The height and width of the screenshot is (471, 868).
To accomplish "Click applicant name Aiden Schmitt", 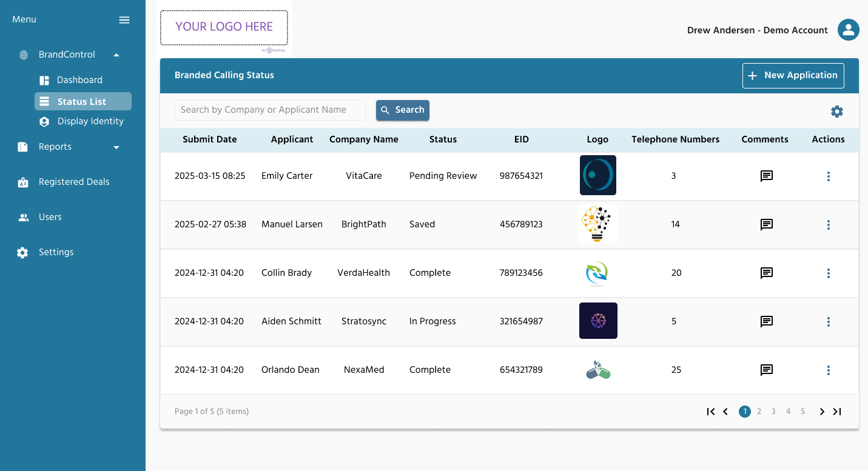I will coord(291,321).
